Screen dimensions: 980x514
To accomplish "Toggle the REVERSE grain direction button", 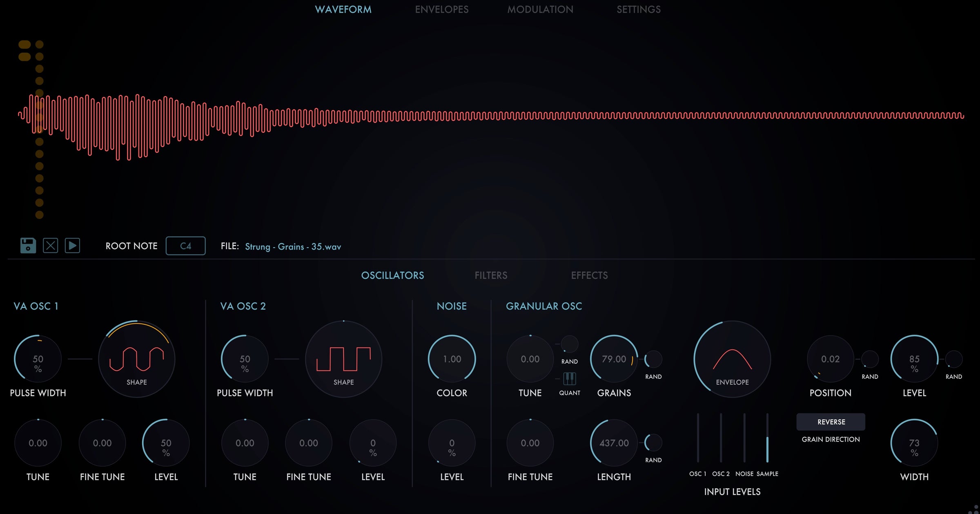I will coord(831,422).
